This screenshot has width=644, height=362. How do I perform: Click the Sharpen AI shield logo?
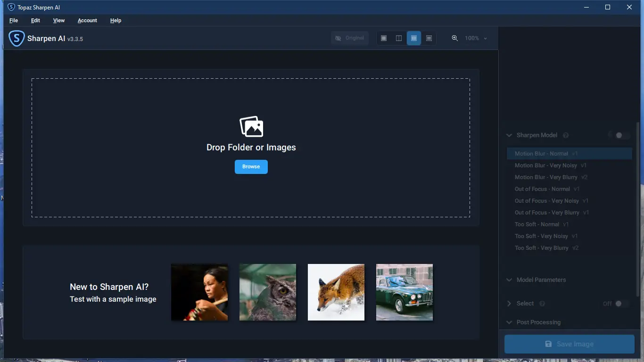[x=17, y=39]
